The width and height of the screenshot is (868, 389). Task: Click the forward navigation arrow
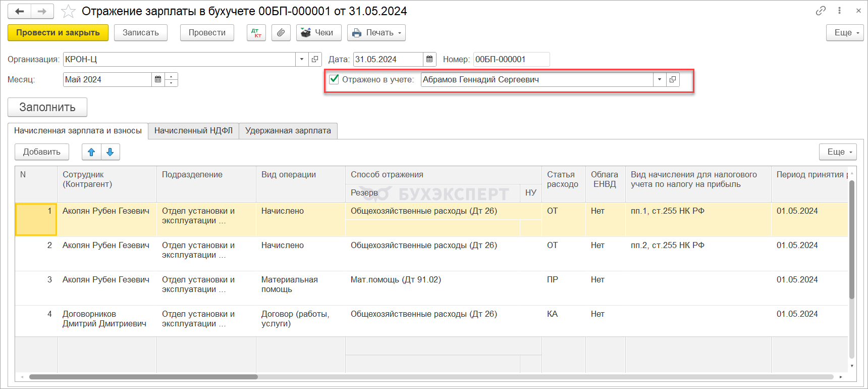[x=42, y=11]
